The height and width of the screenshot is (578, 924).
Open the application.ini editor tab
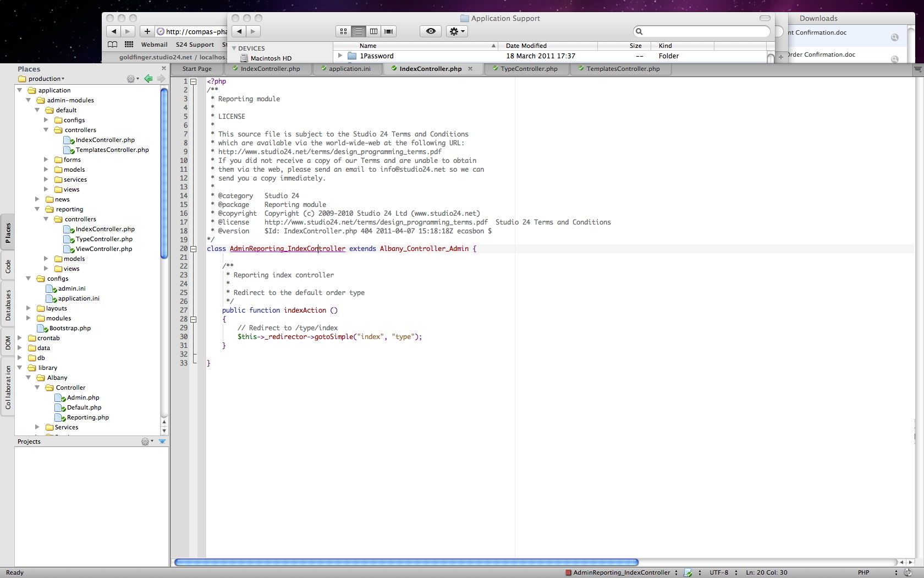pyautogui.click(x=349, y=69)
